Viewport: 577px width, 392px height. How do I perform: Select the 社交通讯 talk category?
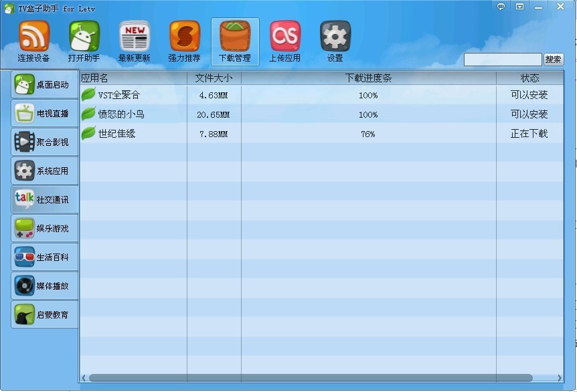tap(45, 199)
